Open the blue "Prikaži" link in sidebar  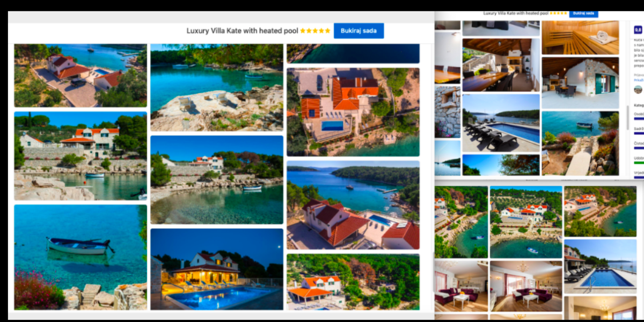[x=639, y=79]
